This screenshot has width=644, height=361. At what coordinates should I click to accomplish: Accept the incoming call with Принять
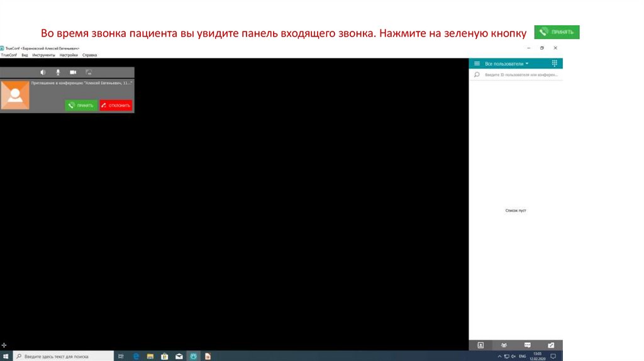(81, 105)
